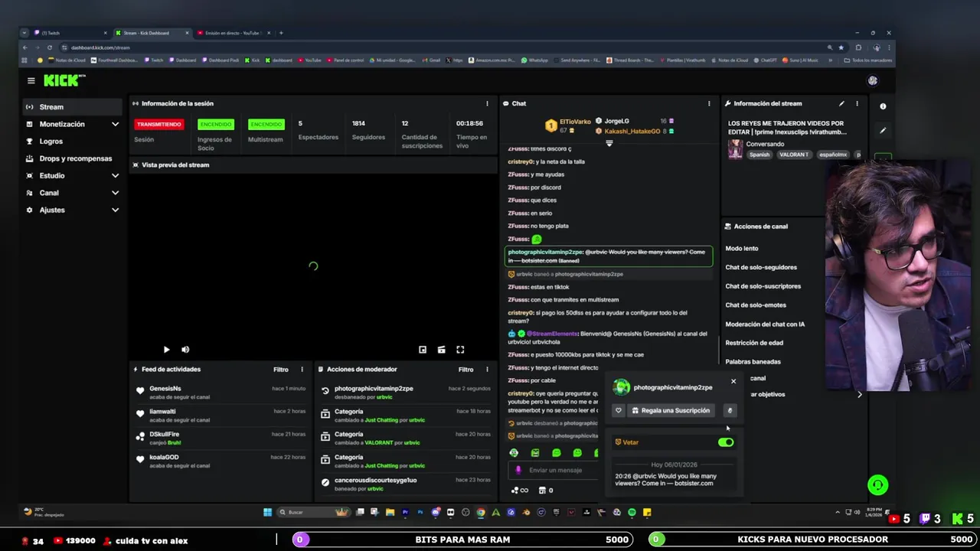Enter fullscreen on the stream preview
Viewport: 980px width, 551px height.
460,350
